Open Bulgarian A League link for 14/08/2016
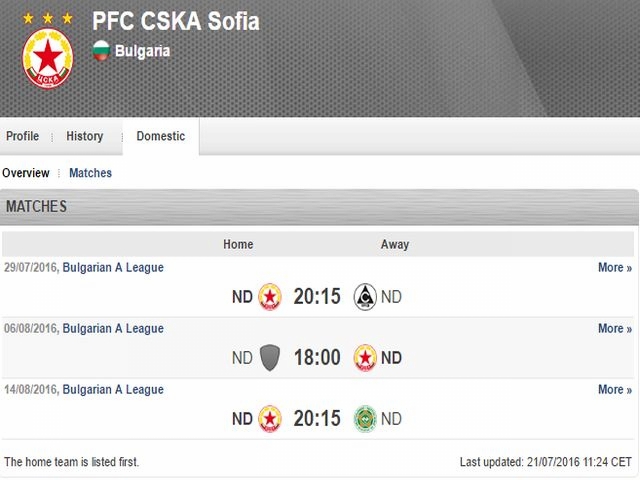The image size is (640, 480). point(113,389)
